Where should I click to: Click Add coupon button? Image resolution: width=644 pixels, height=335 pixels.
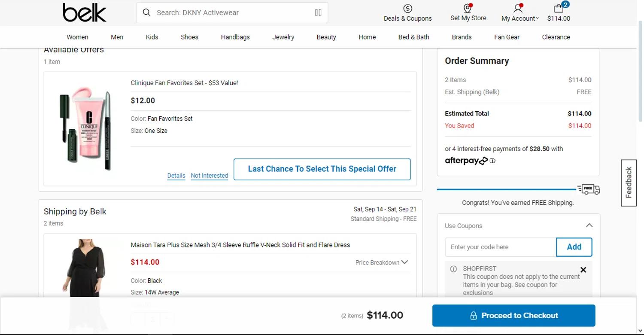tap(574, 247)
